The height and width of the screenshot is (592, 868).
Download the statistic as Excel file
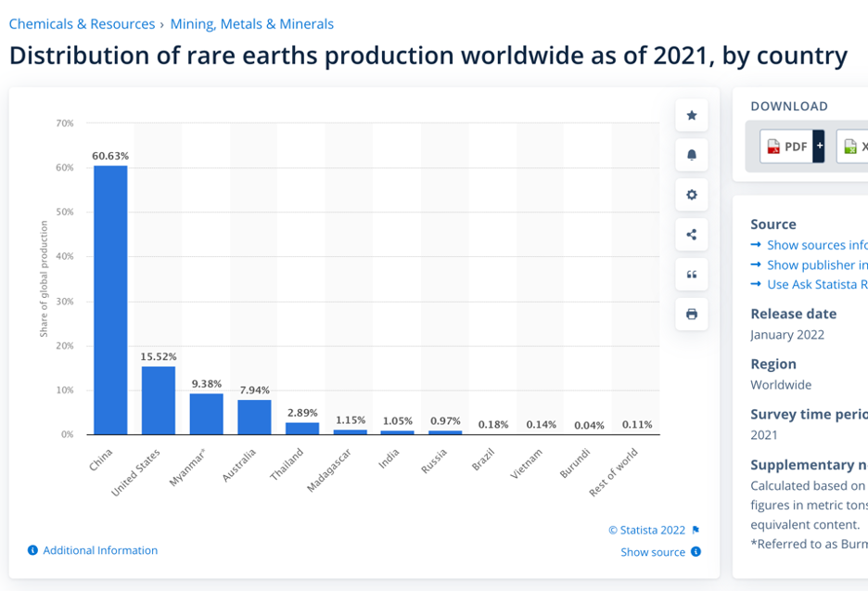(x=853, y=147)
